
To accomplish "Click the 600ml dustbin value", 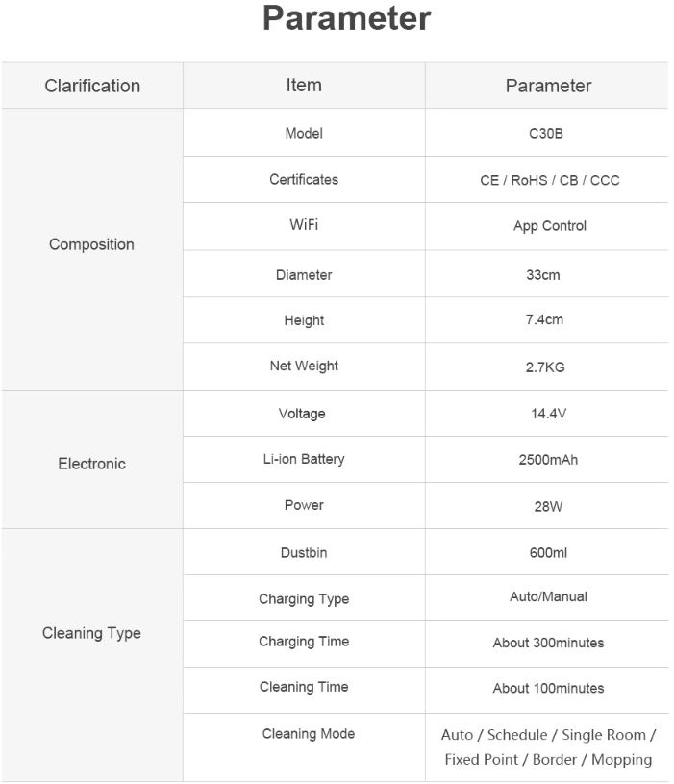I will click(x=548, y=553).
